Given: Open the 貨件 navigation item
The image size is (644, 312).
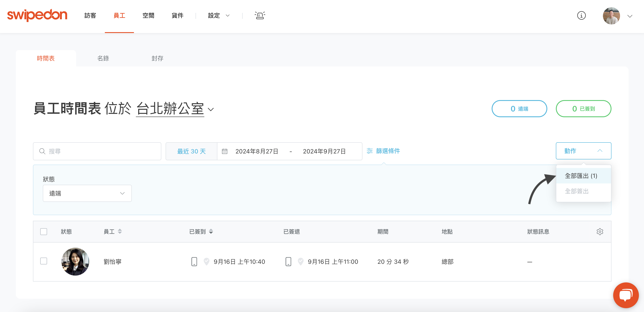Looking at the screenshot, I should [178, 15].
